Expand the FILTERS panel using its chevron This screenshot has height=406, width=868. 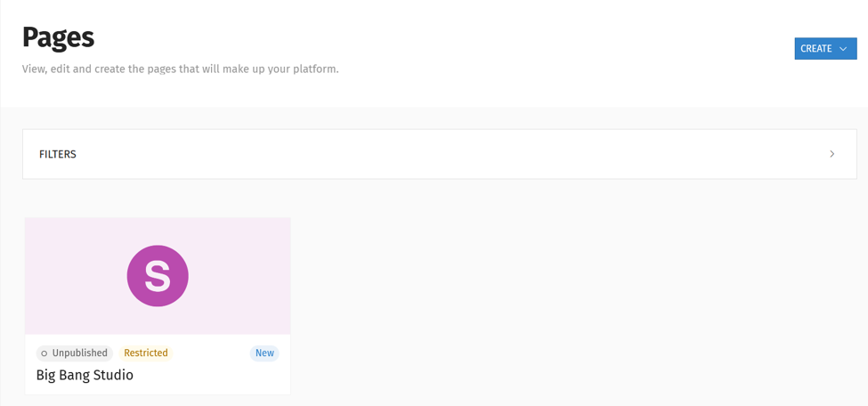(832, 154)
